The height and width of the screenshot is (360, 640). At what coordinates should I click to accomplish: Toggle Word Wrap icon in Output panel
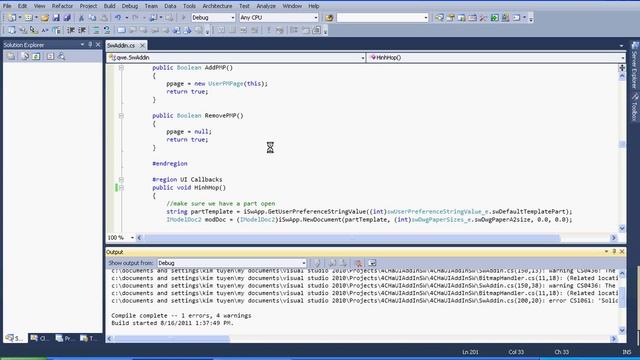pos(372,263)
